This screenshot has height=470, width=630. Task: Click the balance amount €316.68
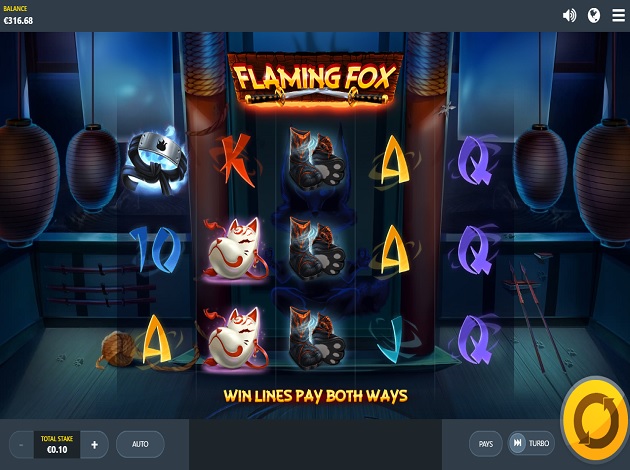(18, 20)
